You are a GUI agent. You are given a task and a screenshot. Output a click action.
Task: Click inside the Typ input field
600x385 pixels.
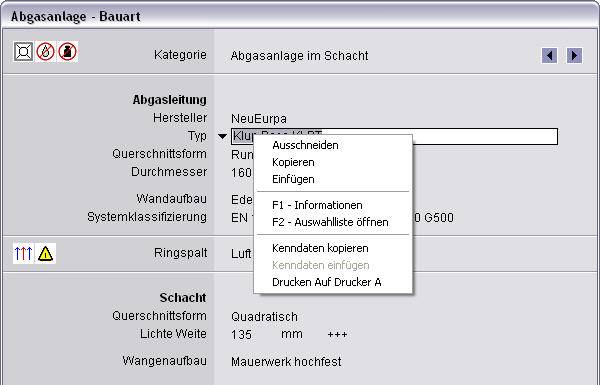click(484, 137)
